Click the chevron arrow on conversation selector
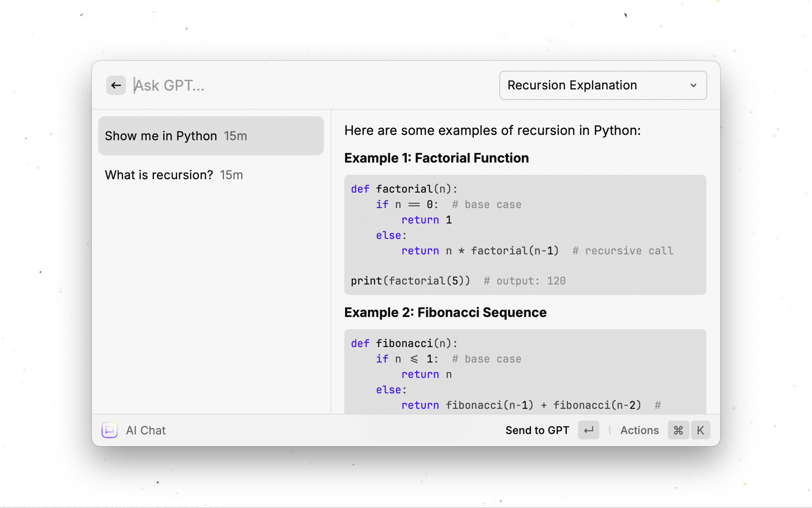 pyautogui.click(x=693, y=85)
